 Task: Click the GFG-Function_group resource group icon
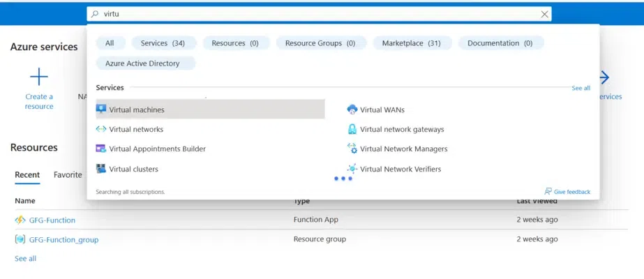[x=20, y=239]
